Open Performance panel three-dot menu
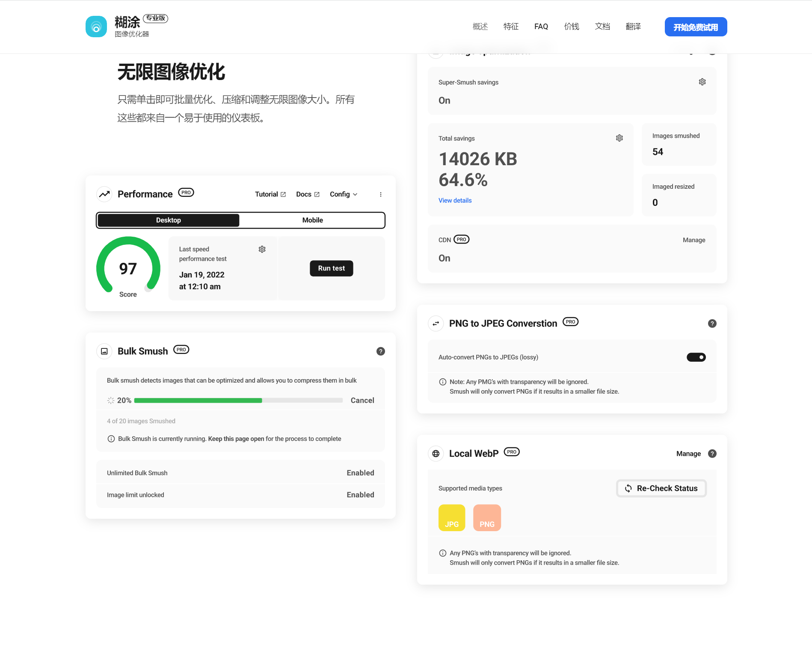This screenshot has width=812, height=645. (381, 194)
